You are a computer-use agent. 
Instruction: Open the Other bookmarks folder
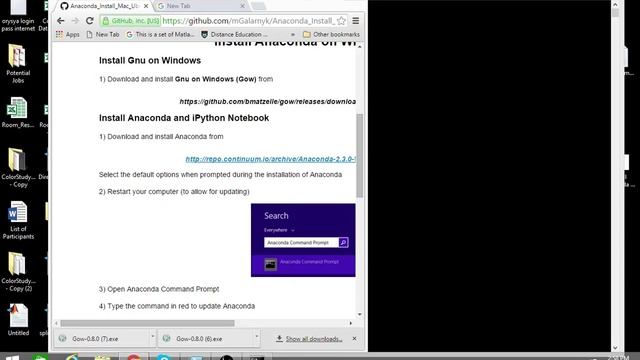(x=331, y=35)
